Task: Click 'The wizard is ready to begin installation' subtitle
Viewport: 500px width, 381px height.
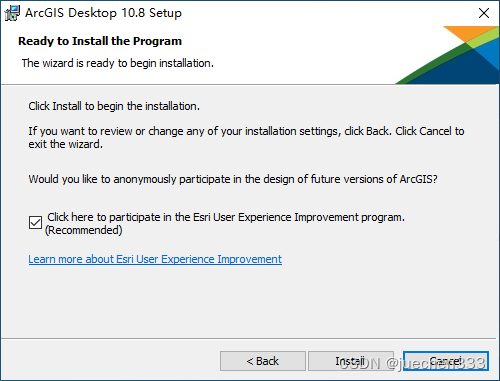Action: point(118,63)
